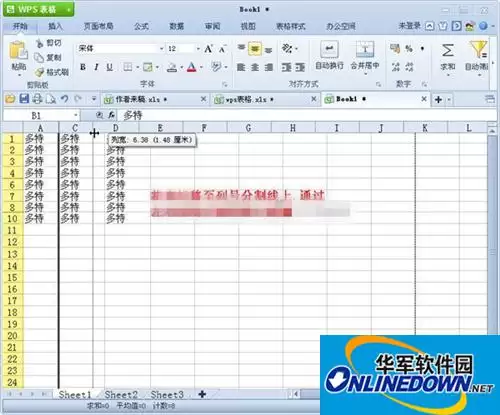Click the currency number format icon

395,49
